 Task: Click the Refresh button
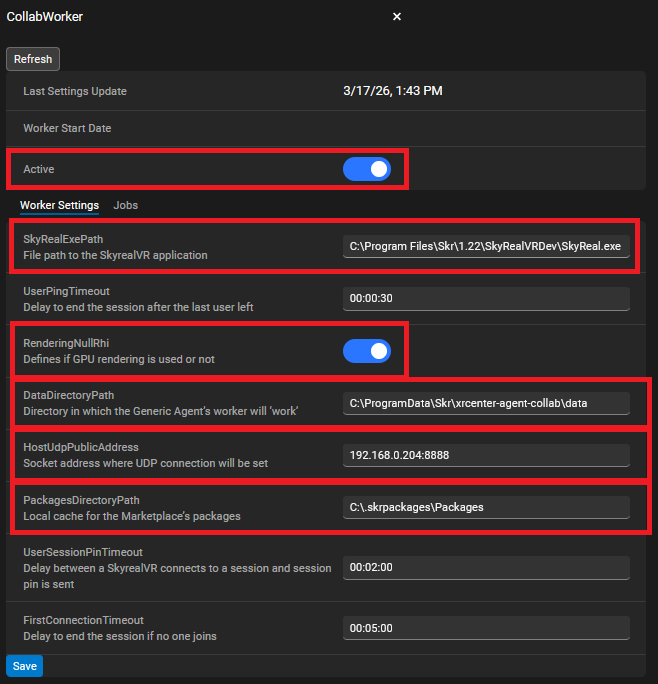(x=33, y=59)
